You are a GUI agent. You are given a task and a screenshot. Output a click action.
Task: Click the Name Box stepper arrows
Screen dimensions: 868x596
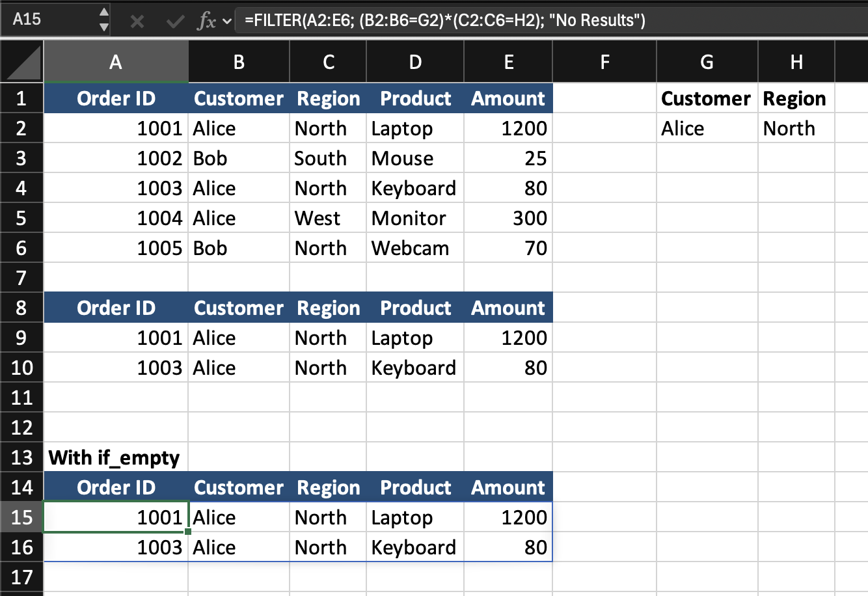(x=103, y=20)
